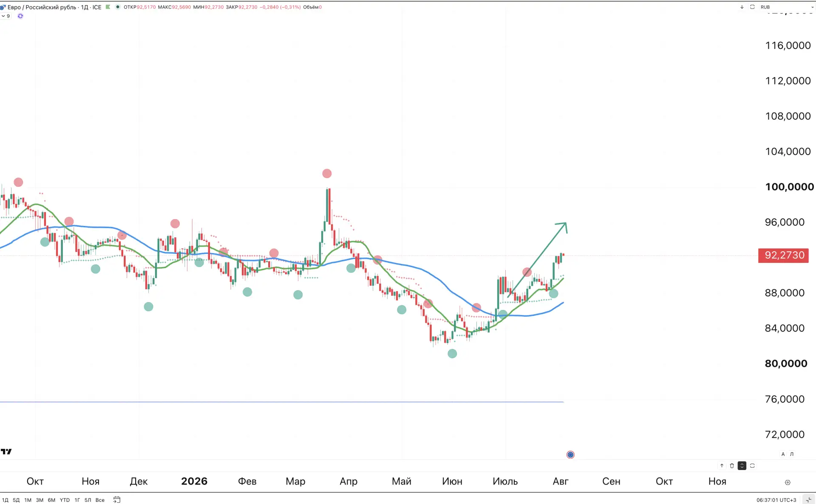Click the 72,0000 price scale label
Image resolution: width=816 pixels, height=504 pixels.
point(785,434)
